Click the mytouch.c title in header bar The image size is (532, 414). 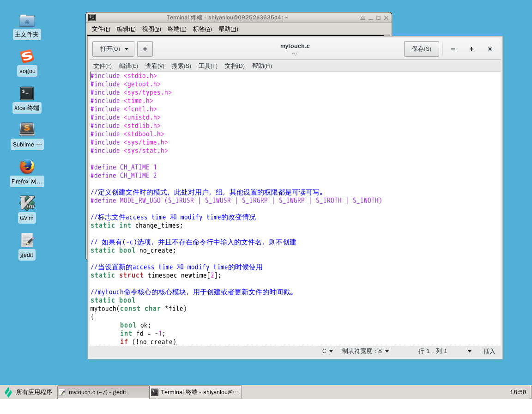[295, 46]
